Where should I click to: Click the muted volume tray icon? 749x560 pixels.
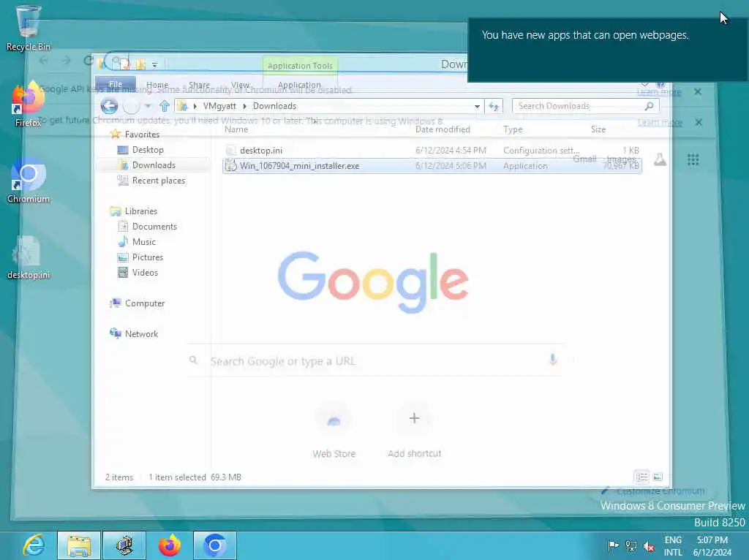[x=649, y=545]
